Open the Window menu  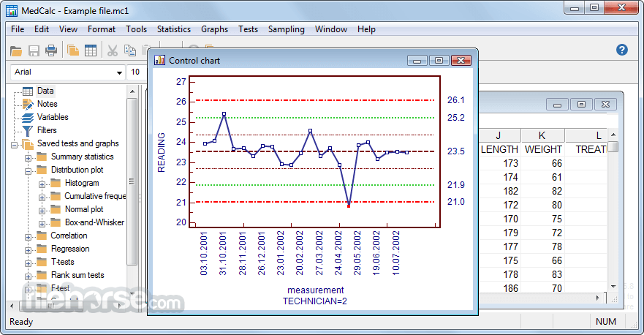pos(331,29)
